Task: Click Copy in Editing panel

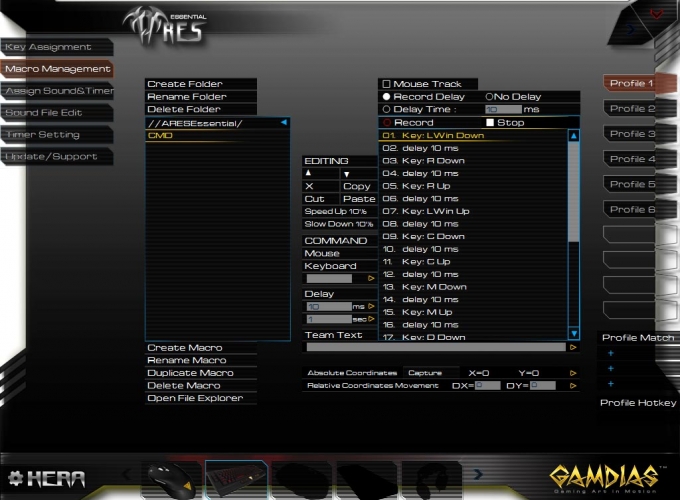Action: (x=357, y=186)
